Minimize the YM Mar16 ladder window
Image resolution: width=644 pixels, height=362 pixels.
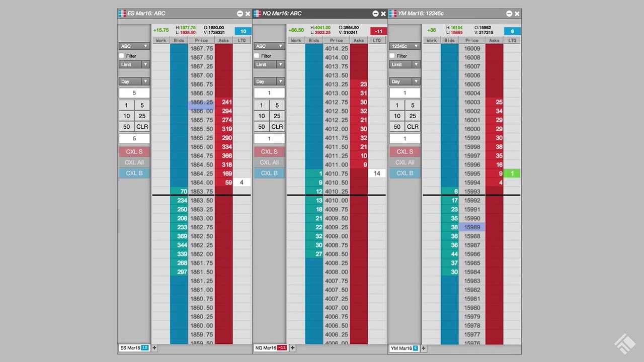tap(509, 14)
